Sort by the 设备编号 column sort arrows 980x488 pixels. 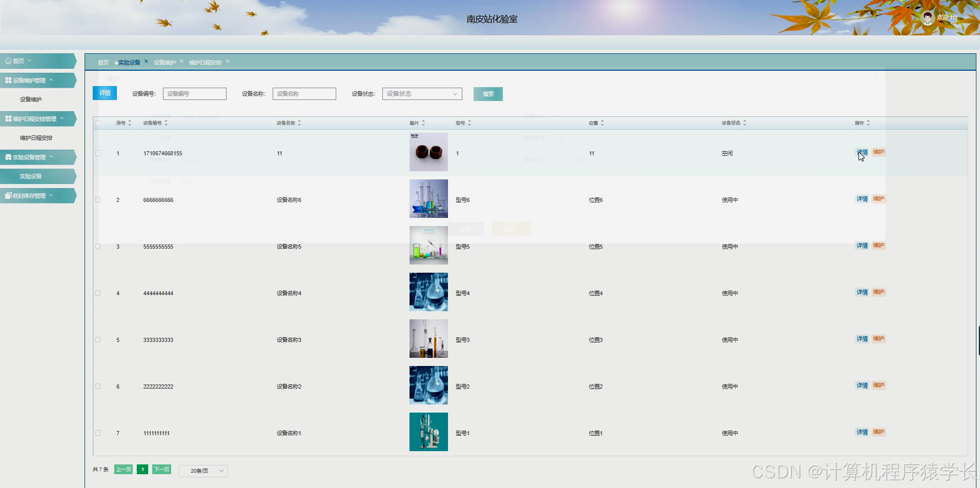click(x=166, y=123)
